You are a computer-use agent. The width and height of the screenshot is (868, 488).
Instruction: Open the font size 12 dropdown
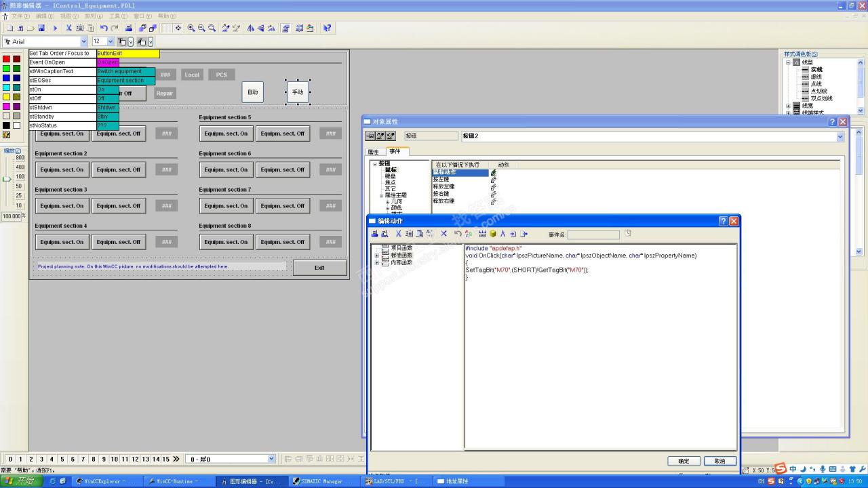112,42
